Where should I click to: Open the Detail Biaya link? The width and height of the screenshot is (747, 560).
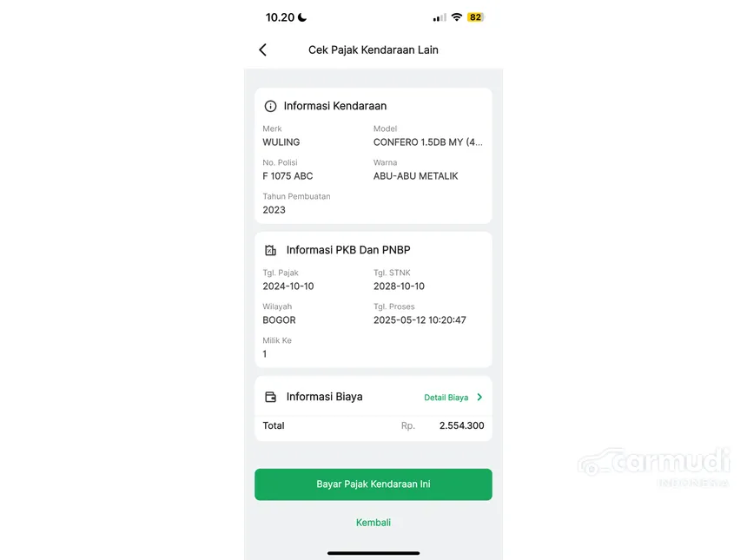click(446, 398)
